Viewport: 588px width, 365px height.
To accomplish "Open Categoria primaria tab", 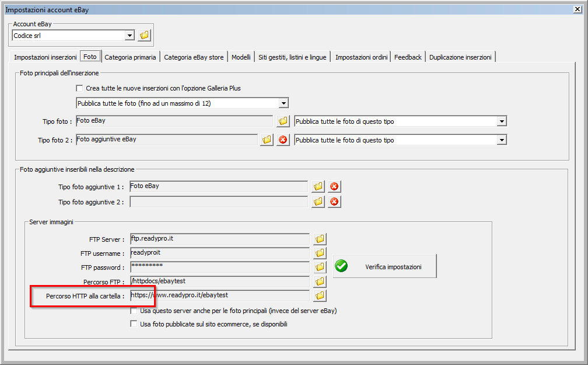I will point(130,57).
